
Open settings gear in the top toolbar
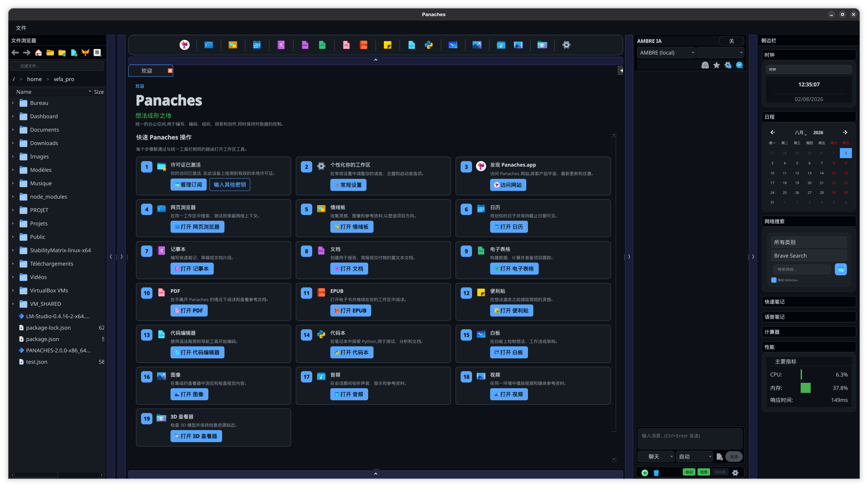[x=566, y=45]
